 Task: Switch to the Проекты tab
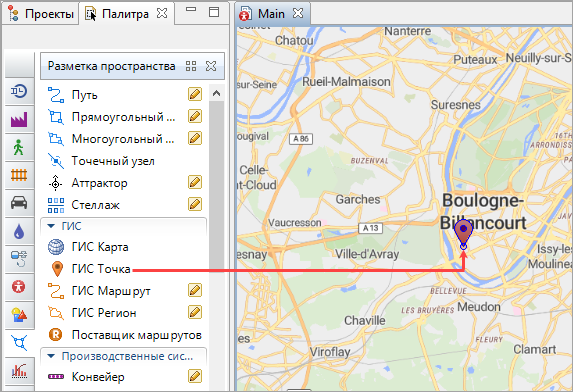[41, 14]
